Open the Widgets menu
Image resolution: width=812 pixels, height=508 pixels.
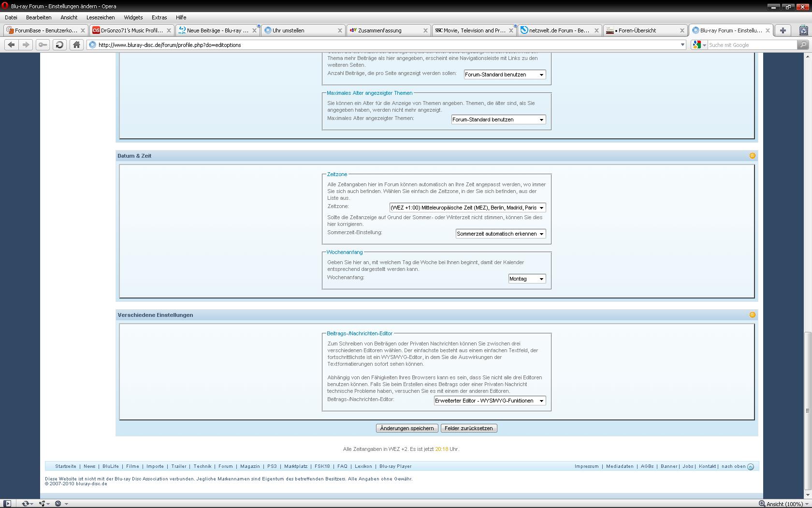point(133,17)
